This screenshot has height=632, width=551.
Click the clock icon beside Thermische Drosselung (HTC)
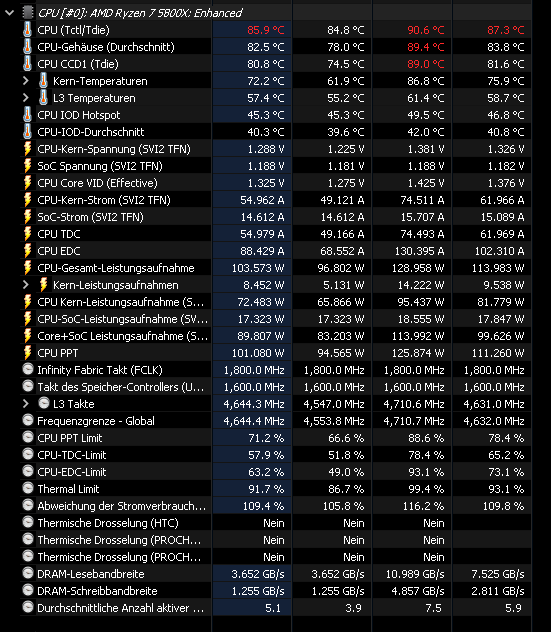click(x=28, y=522)
